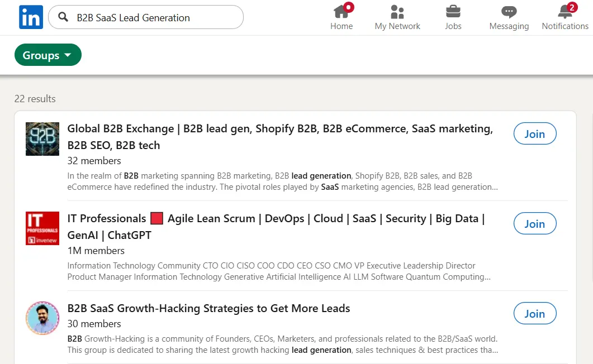This screenshot has height=364, width=593.
Task: Click the Global B2B Exchange description text
Action: coord(282,181)
